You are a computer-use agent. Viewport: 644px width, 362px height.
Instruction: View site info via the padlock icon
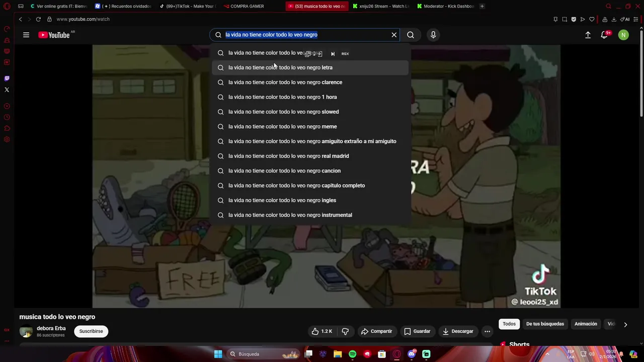pyautogui.click(x=49, y=19)
